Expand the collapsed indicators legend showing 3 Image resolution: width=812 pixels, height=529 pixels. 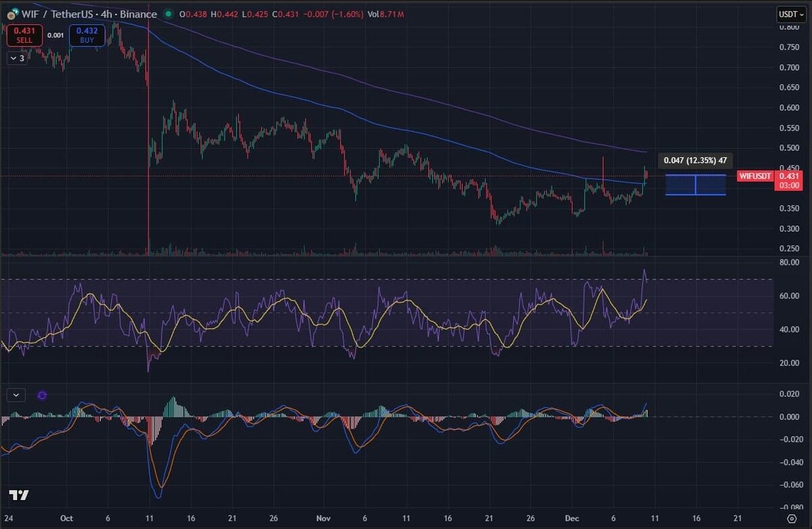pos(17,58)
